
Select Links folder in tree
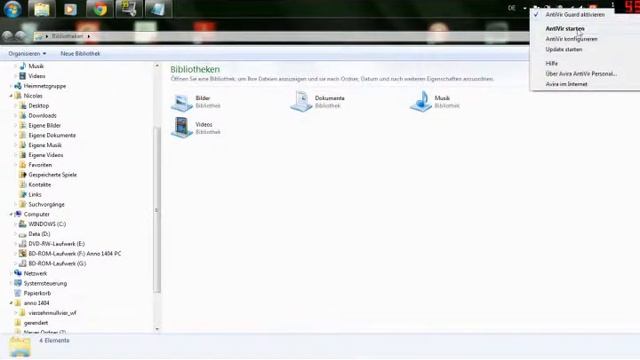pos(35,195)
